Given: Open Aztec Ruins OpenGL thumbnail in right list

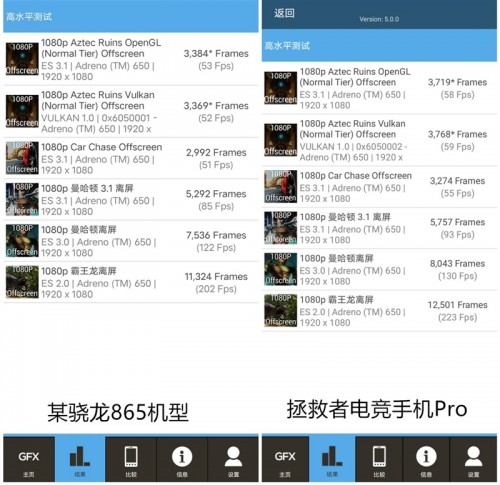Looking at the screenshot, I should 281,88.
